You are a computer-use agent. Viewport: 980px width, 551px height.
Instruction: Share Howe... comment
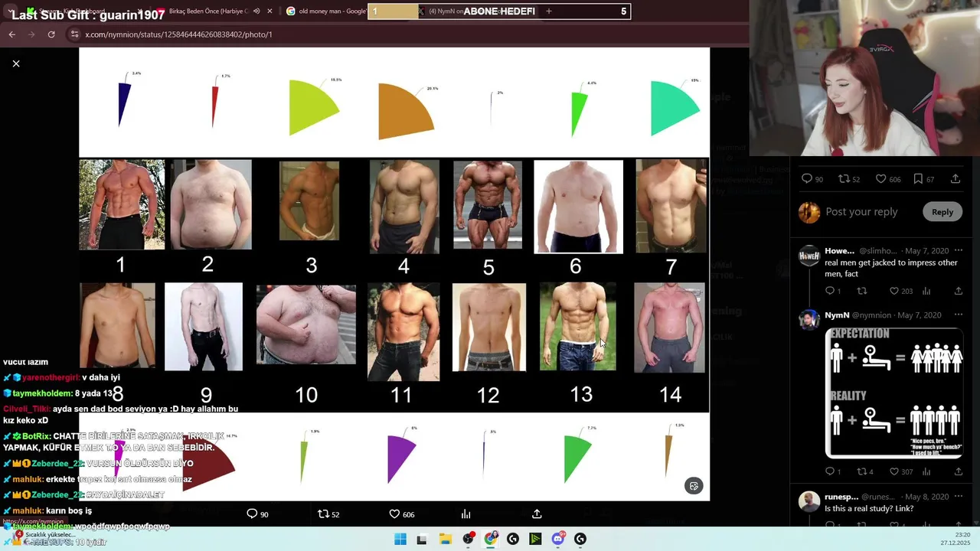pyautogui.click(x=958, y=291)
